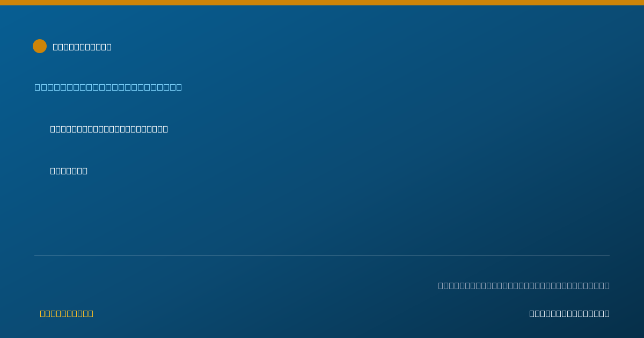Click last character of orange-yellow footer text
Screen dimensions: 644x338
pos(91,313)
